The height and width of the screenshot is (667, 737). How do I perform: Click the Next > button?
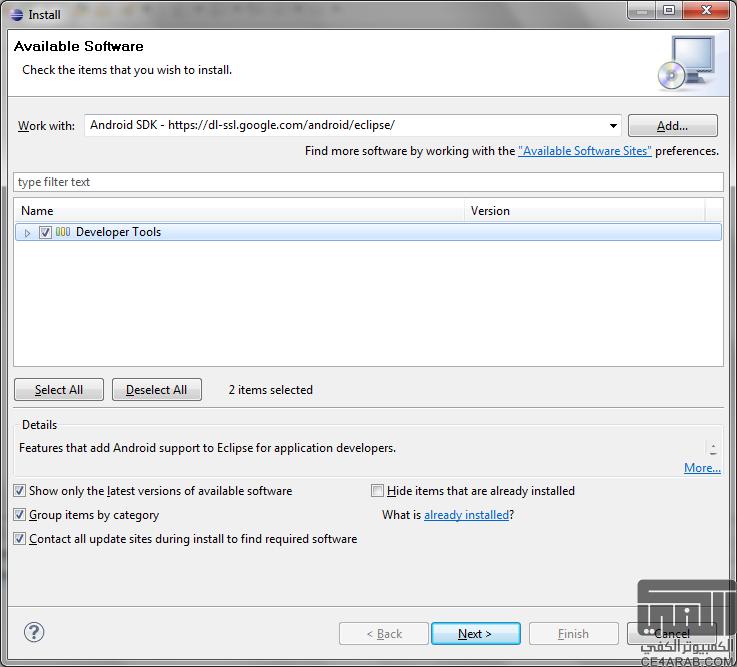click(x=475, y=634)
